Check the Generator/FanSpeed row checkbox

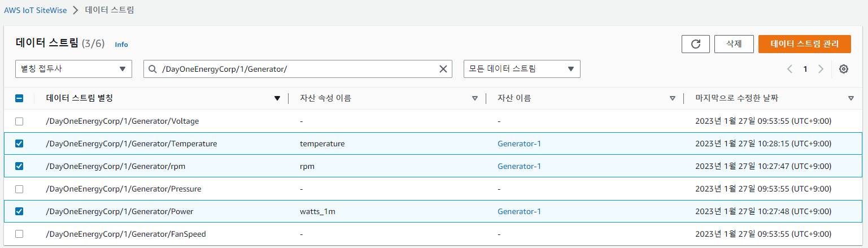coord(19,234)
